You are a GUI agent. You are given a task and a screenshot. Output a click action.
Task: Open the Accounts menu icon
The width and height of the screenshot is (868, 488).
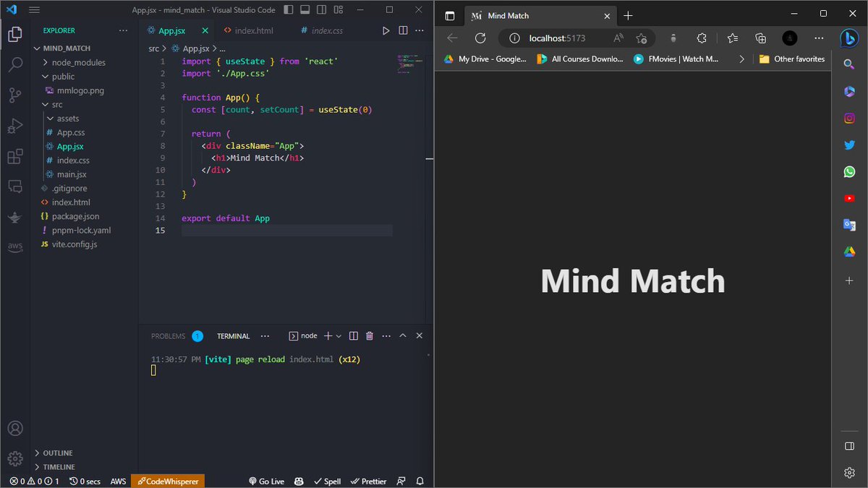(14, 429)
